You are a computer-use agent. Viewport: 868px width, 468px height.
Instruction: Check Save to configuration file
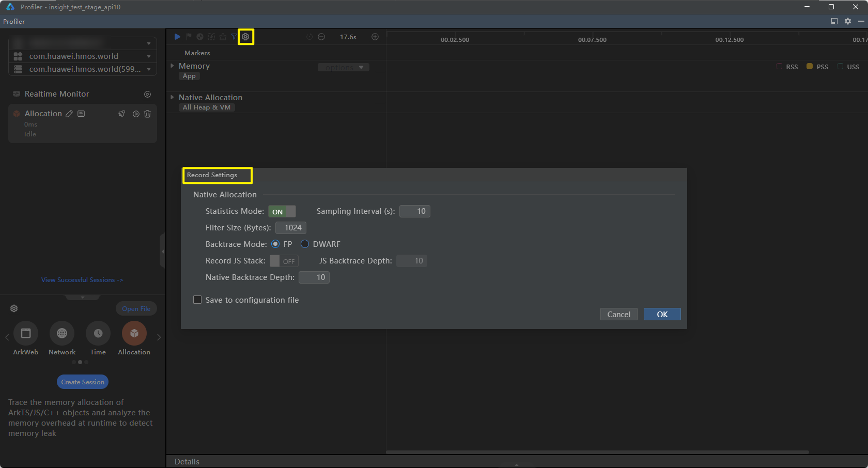tap(197, 300)
